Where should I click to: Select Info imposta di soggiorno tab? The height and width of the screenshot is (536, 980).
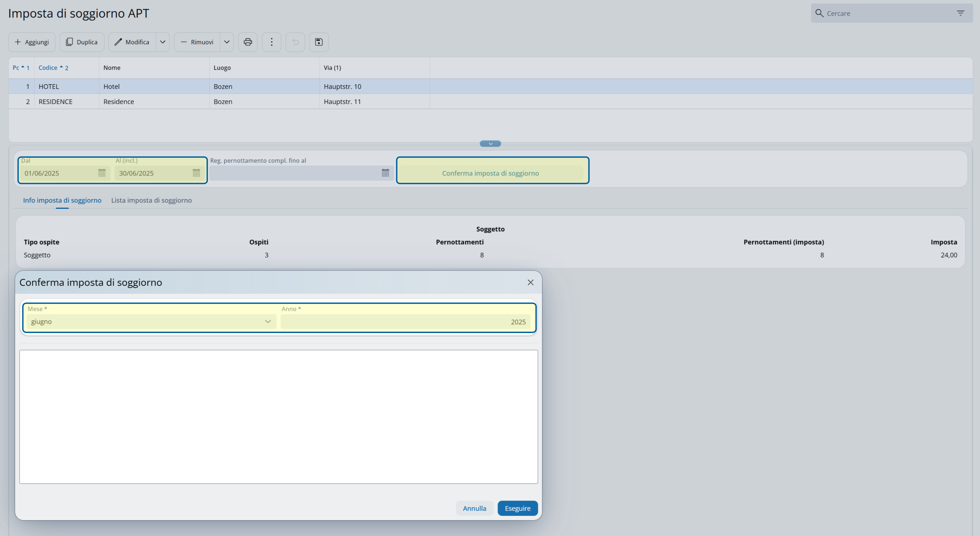pyautogui.click(x=62, y=200)
